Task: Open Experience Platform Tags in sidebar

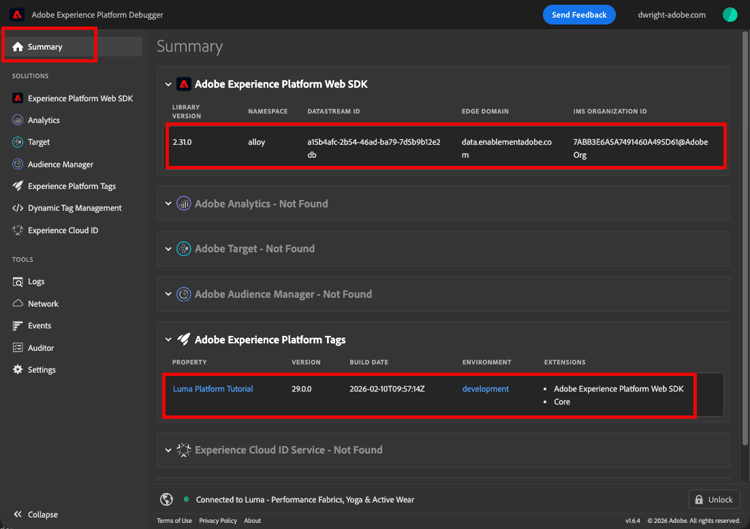Action: pyautogui.click(x=71, y=186)
